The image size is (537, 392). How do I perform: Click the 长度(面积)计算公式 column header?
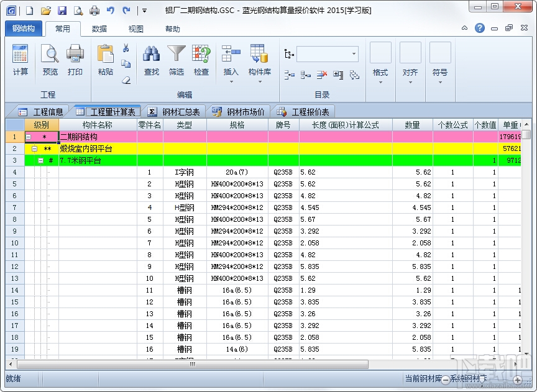[x=346, y=125]
